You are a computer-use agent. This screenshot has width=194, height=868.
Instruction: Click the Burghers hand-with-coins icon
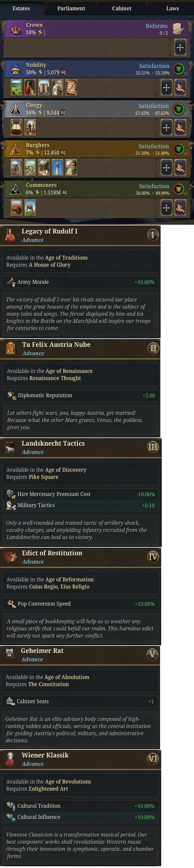[180, 168]
